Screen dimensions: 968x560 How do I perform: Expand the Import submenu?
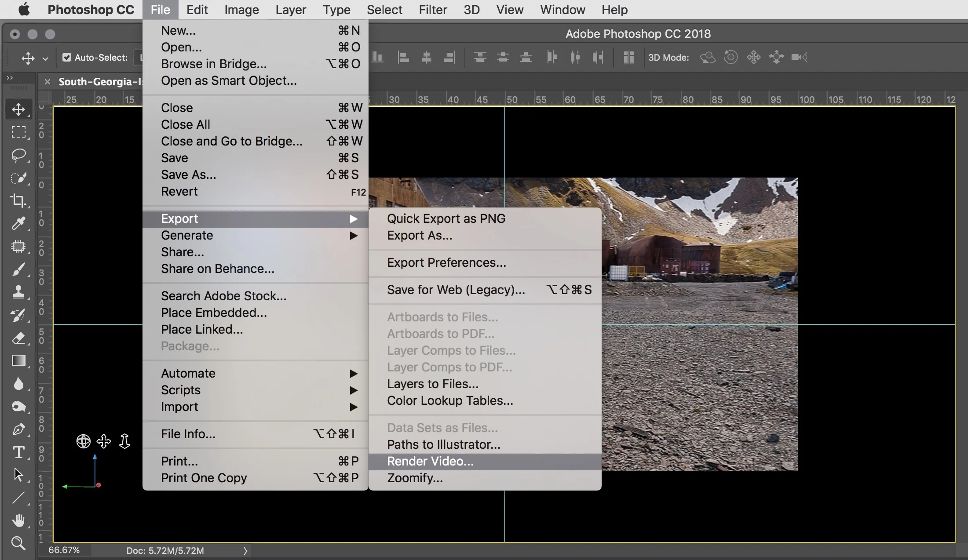(x=353, y=407)
